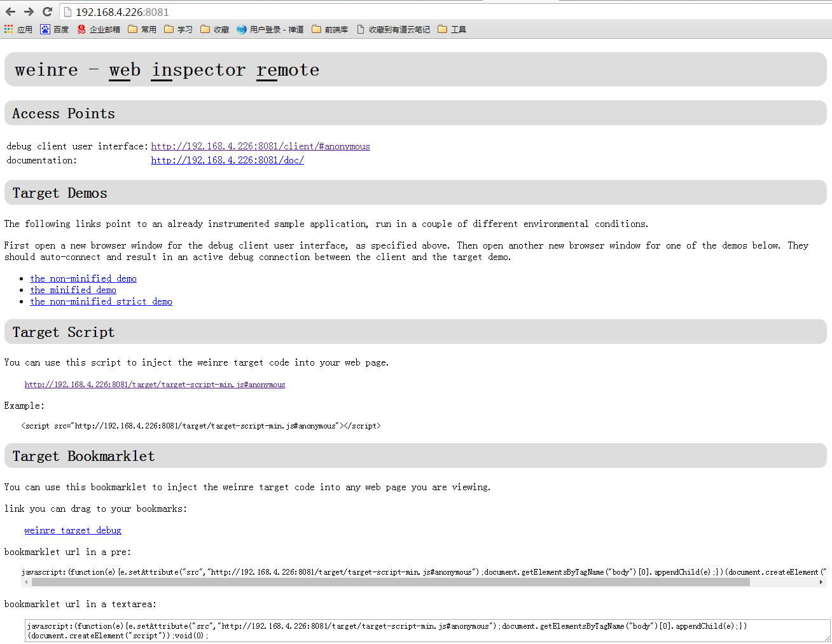Click the browser back arrow

point(11,11)
